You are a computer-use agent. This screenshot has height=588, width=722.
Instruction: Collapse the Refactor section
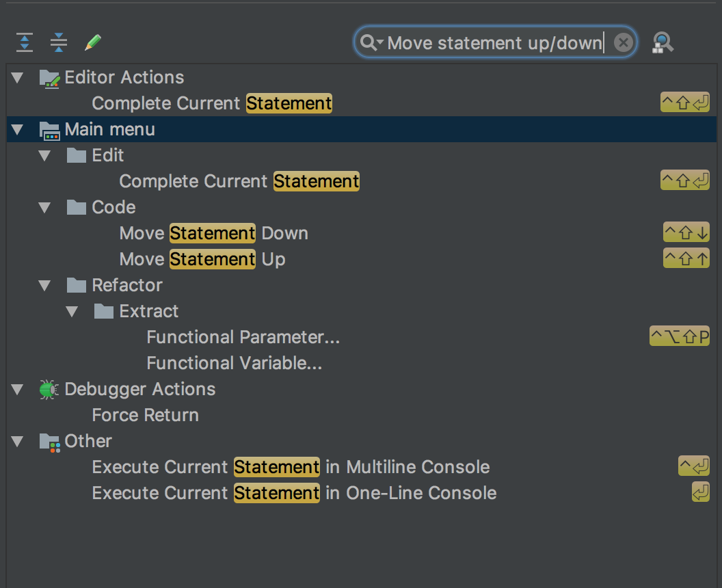[x=44, y=285]
